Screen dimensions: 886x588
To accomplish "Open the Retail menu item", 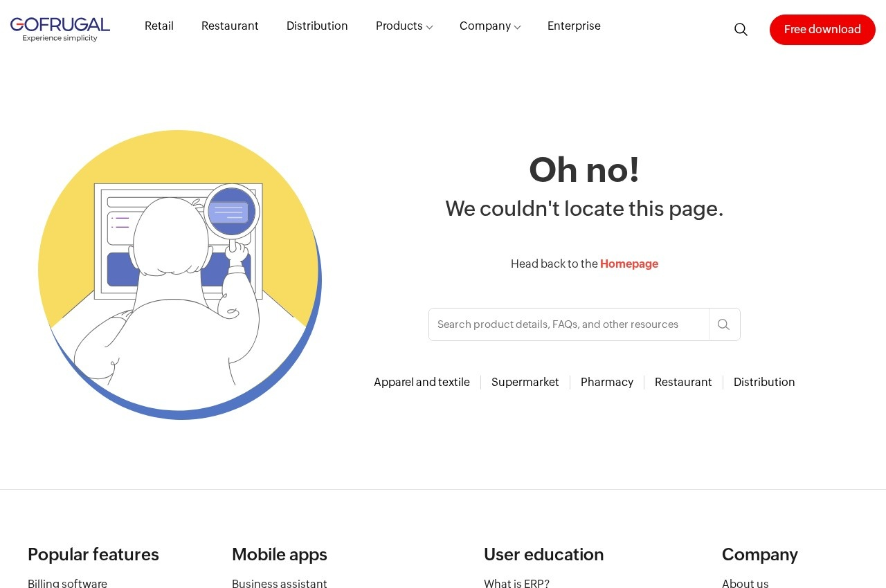I will [159, 26].
